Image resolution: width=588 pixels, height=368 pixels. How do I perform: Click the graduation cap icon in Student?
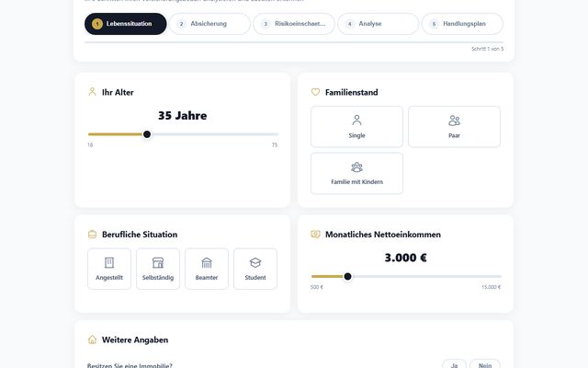click(255, 262)
